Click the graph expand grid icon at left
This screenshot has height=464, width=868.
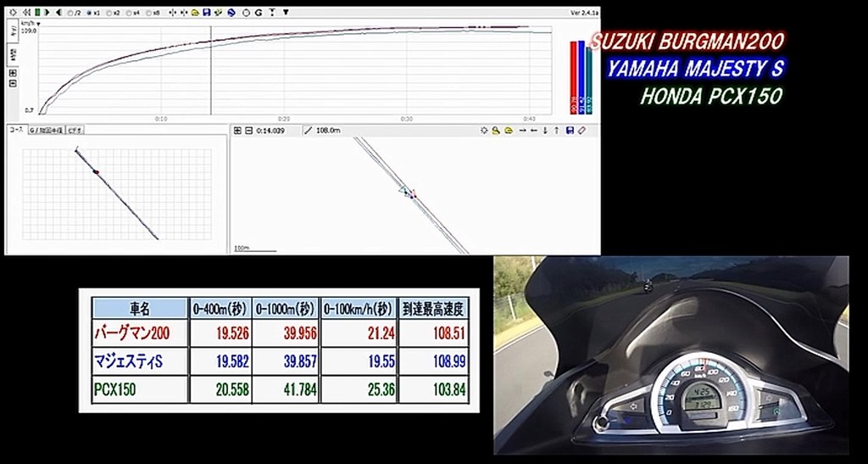click(x=14, y=73)
